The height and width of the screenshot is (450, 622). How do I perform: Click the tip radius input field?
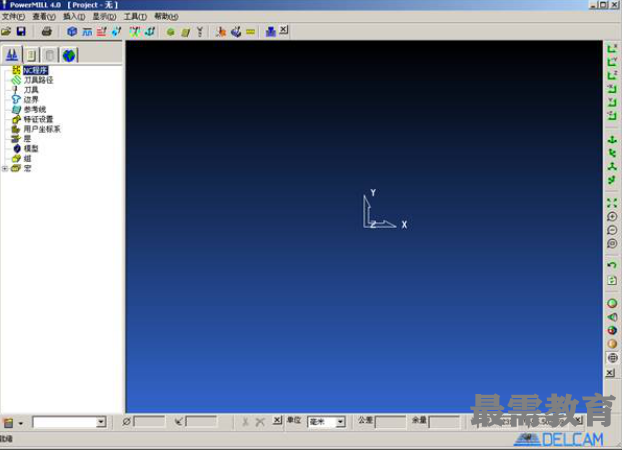pyautogui.click(x=202, y=422)
